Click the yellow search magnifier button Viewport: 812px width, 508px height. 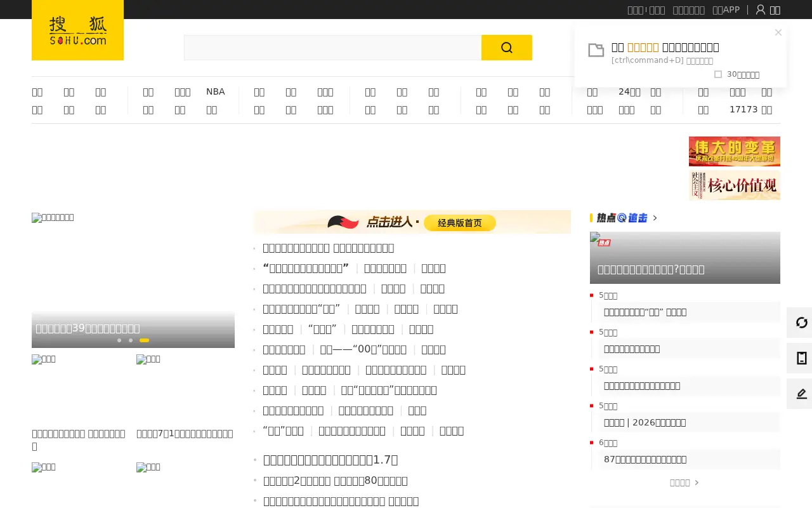tap(506, 48)
